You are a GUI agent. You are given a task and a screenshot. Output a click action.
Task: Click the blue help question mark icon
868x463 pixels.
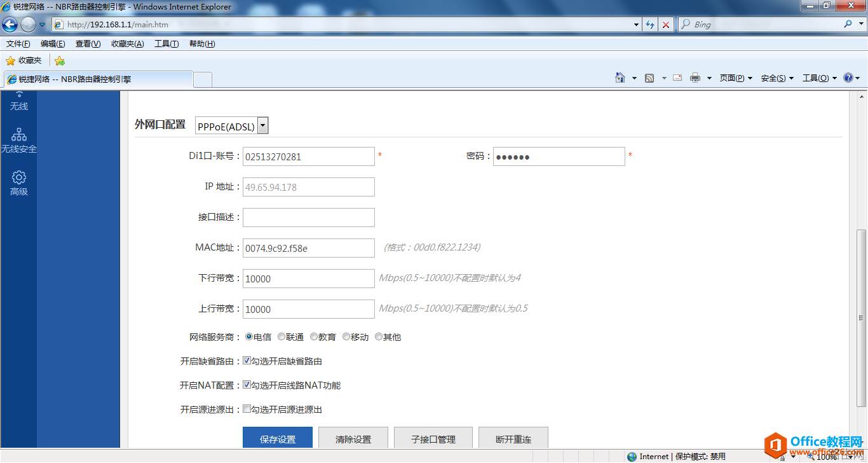(848, 78)
